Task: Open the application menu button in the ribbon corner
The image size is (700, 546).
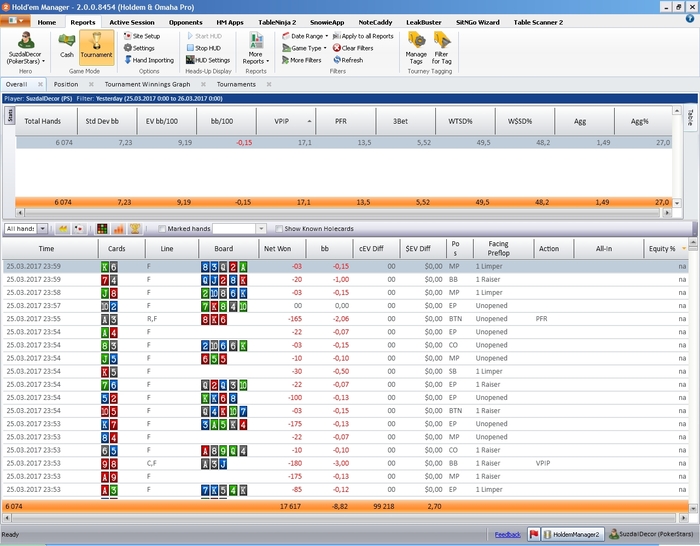Action: 15,21
